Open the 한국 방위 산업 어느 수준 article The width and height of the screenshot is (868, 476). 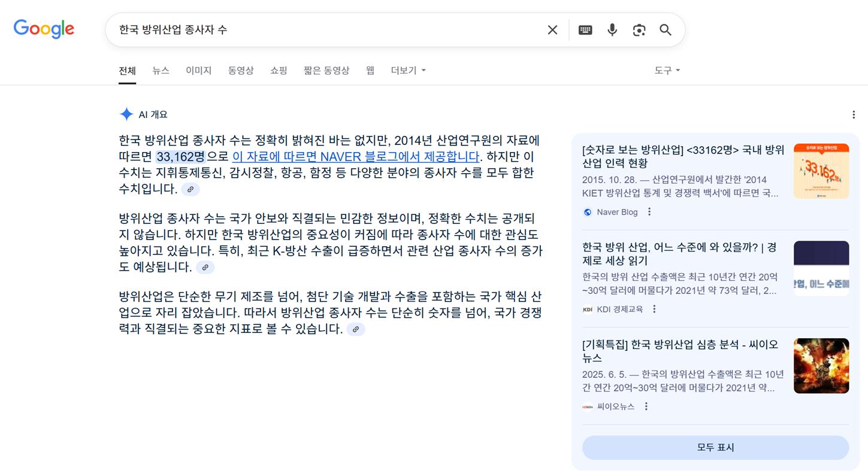click(x=679, y=254)
